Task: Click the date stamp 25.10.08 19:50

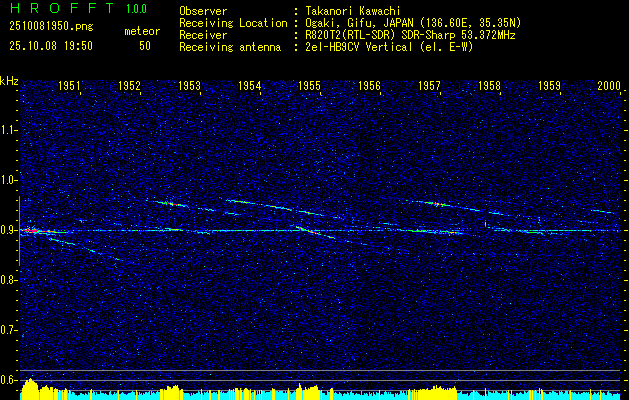Action: coord(51,46)
